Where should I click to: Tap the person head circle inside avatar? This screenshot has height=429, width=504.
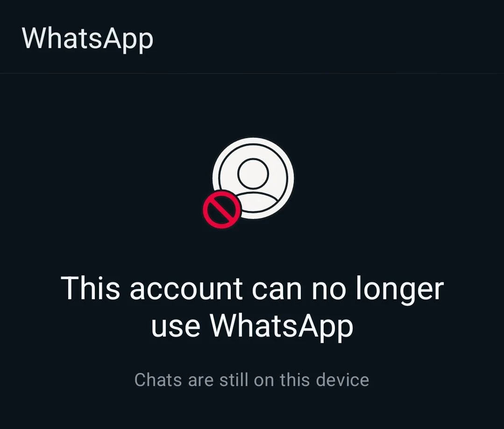click(x=253, y=174)
